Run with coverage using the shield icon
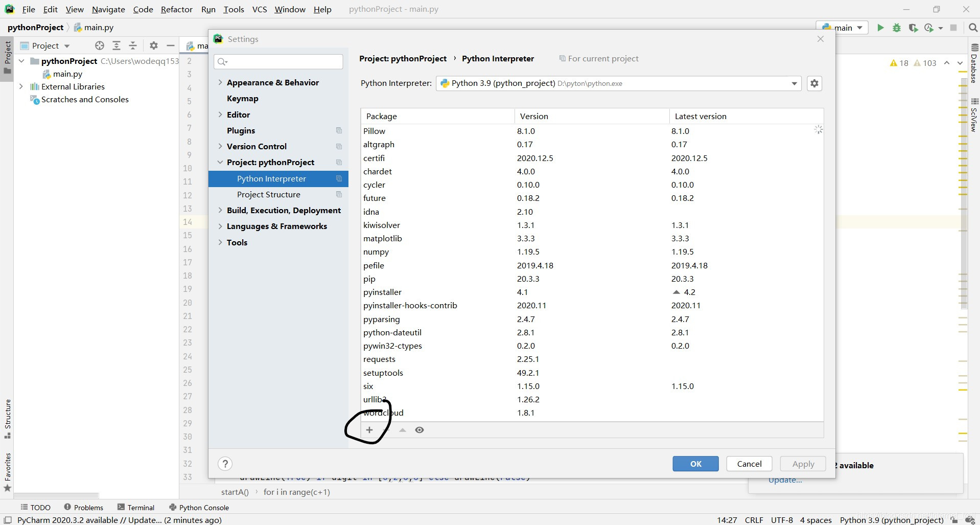 point(913,28)
